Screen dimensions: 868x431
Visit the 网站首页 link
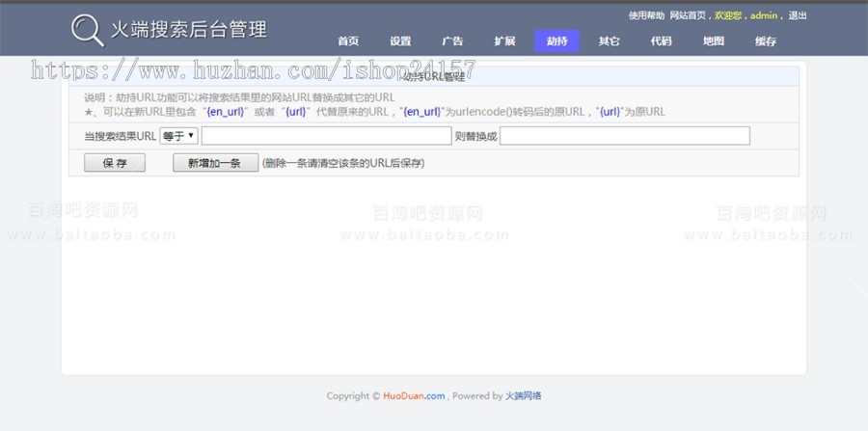688,15
